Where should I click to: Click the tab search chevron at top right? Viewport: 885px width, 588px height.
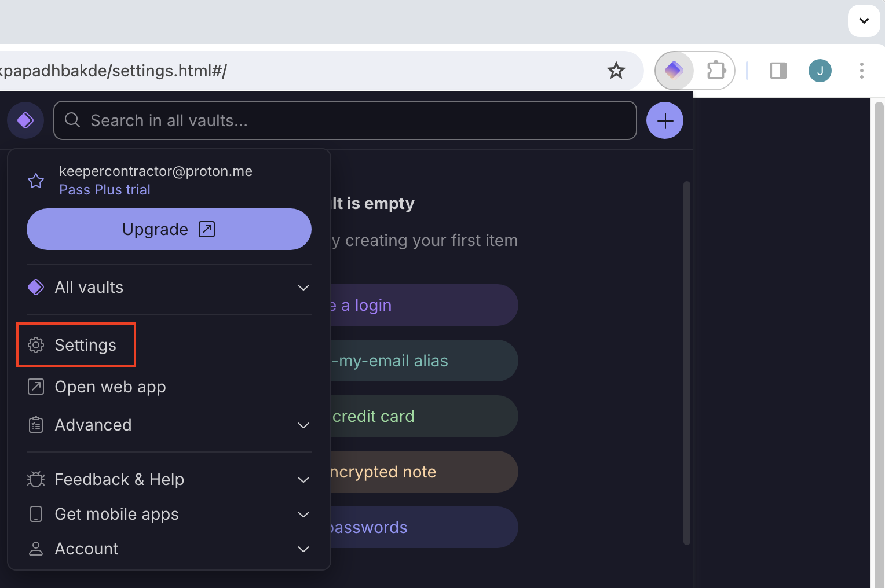pyautogui.click(x=864, y=21)
